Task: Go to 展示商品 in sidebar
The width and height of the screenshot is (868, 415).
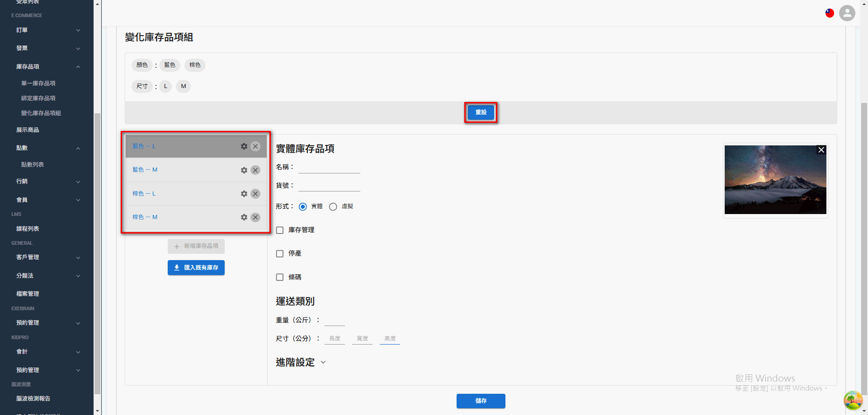Action: [x=28, y=130]
